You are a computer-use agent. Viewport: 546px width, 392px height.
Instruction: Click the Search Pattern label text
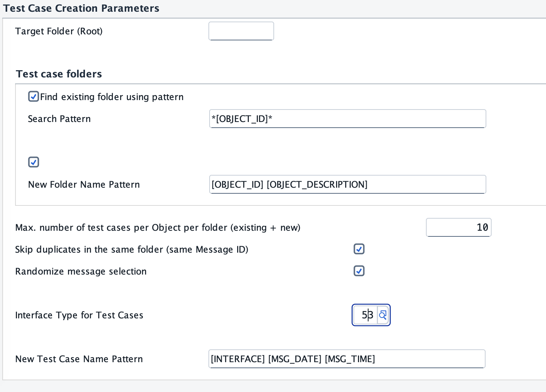coord(59,119)
